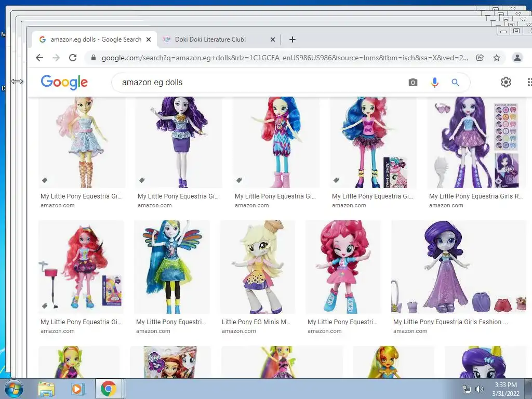Viewport: 532px width, 399px height.
Task: Click the forward navigation arrow
Action: click(x=56, y=58)
